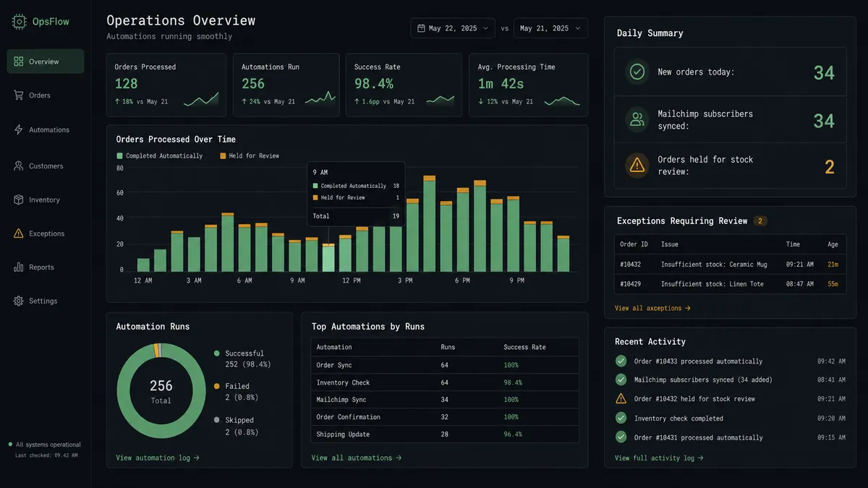This screenshot has width=868, height=488.
Task: Click the people icon beside Mailchimp subscribers synced
Action: coord(637,119)
